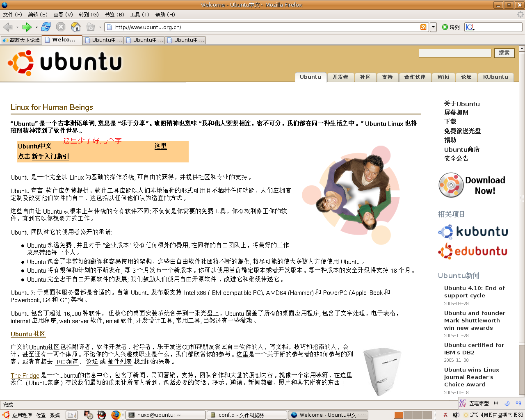
Task: Open the 文件 (F) menu
Action: tap(12, 15)
